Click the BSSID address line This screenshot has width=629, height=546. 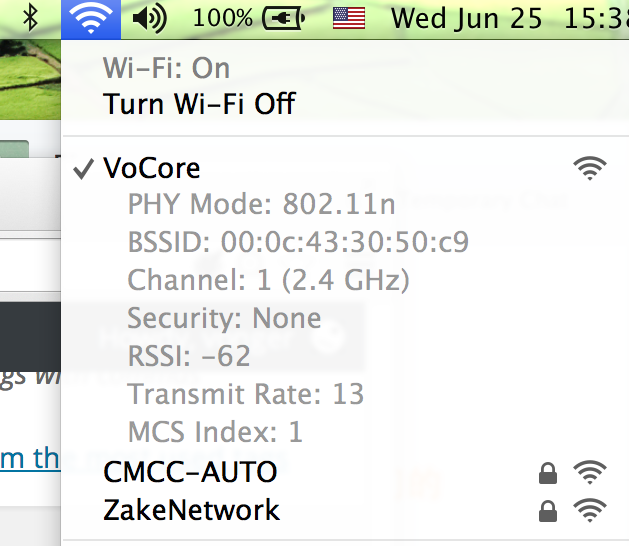[298, 242]
